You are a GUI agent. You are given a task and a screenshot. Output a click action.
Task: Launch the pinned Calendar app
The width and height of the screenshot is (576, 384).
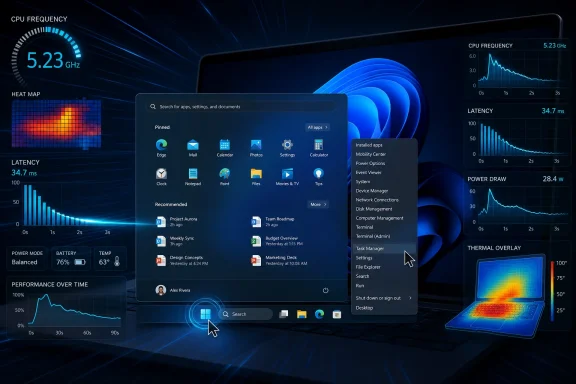point(225,148)
